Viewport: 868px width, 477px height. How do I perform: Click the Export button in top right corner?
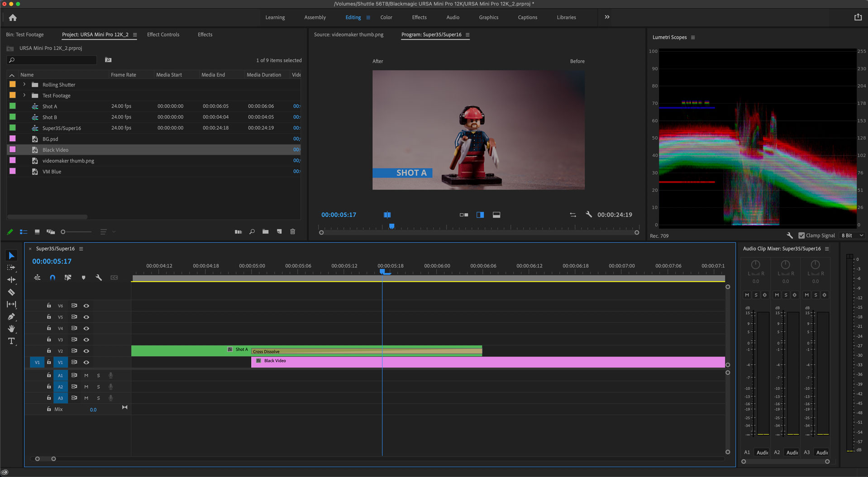click(x=858, y=17)
